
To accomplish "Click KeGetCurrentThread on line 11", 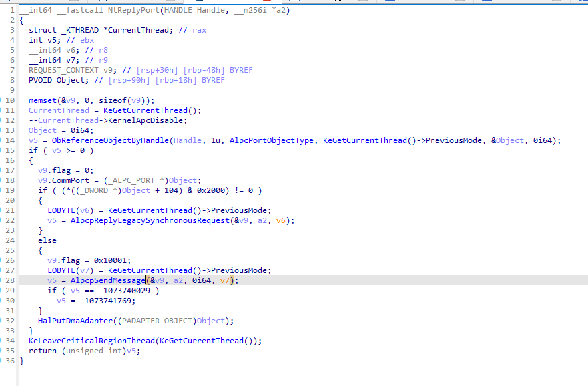I will [x=145, y=110].
